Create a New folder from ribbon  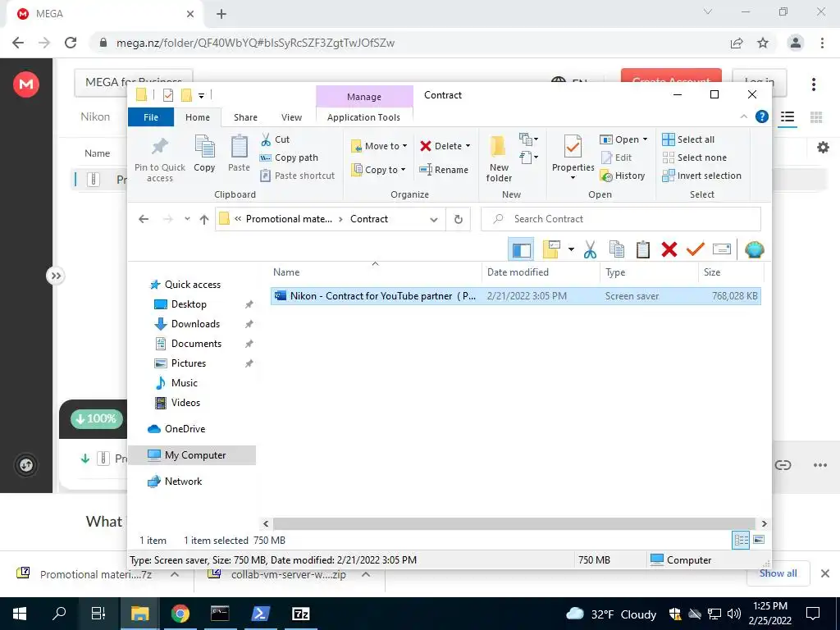[499, 158]
